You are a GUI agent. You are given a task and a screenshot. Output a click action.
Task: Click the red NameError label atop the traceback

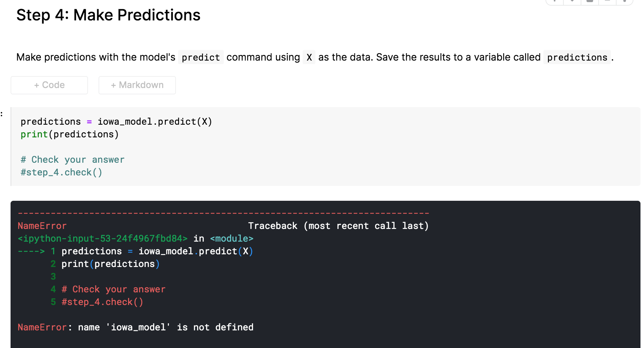(x=42, y=226)
